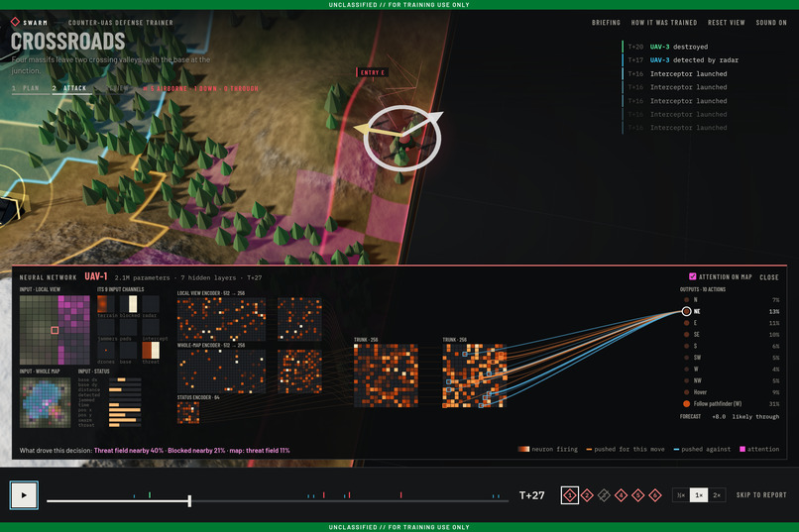Click the timeline scrubber handle

tap(189, 501)
